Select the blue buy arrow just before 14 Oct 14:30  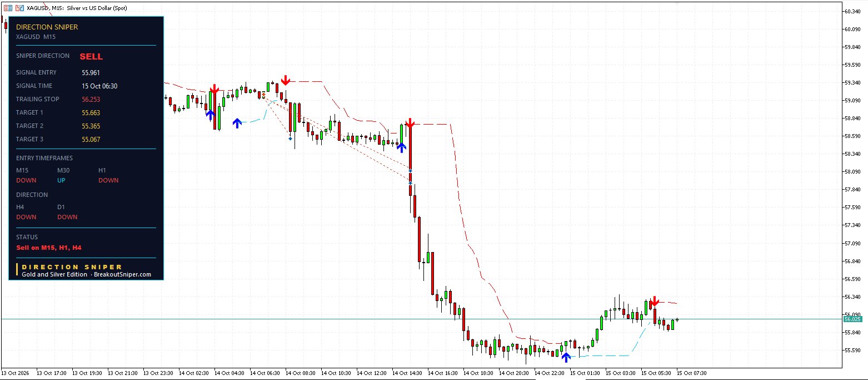(x=401, y=147)
